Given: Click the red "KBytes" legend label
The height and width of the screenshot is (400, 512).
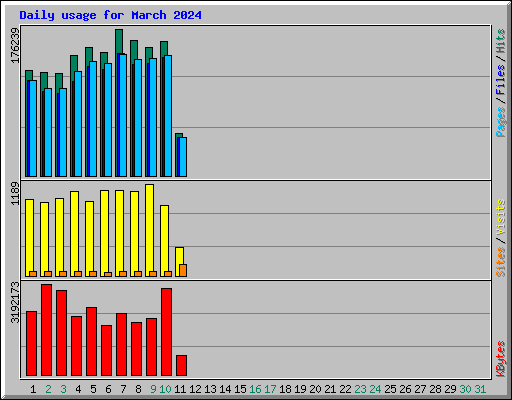Looking at the screenshot, I should 500,359.
